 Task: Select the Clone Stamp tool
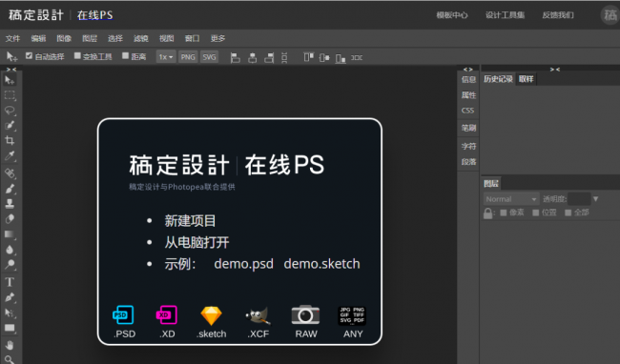click(10, 204)
